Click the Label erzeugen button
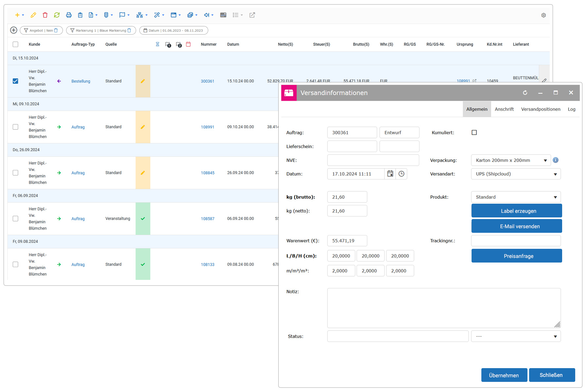Image resolution: width=586 pixels, height=392 pixels. tap(517, 211)
